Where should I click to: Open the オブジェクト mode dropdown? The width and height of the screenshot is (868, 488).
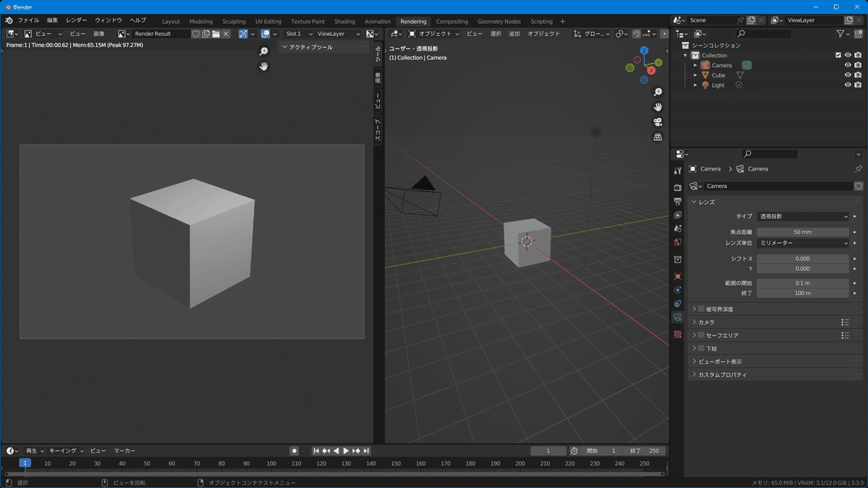[434, 33]
